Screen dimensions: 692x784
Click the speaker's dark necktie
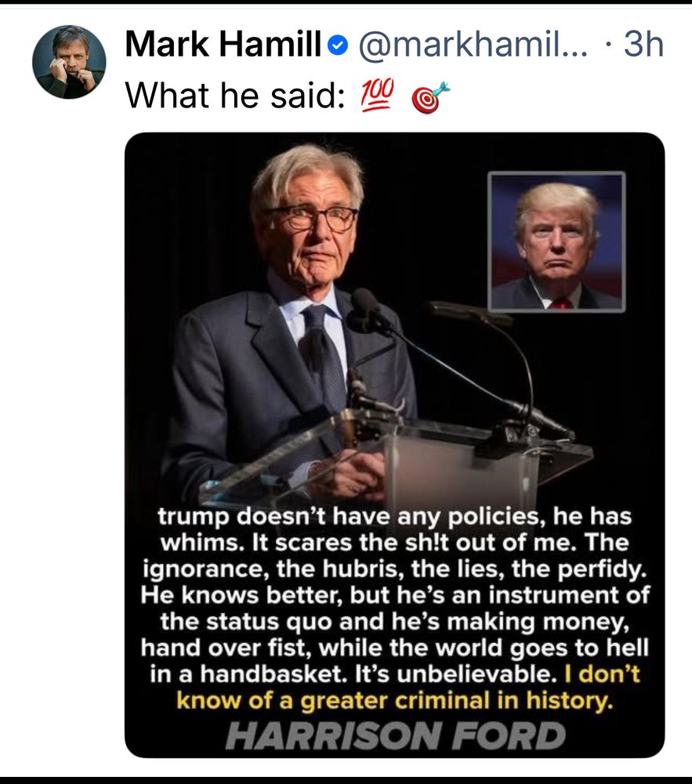click(325, 353)
